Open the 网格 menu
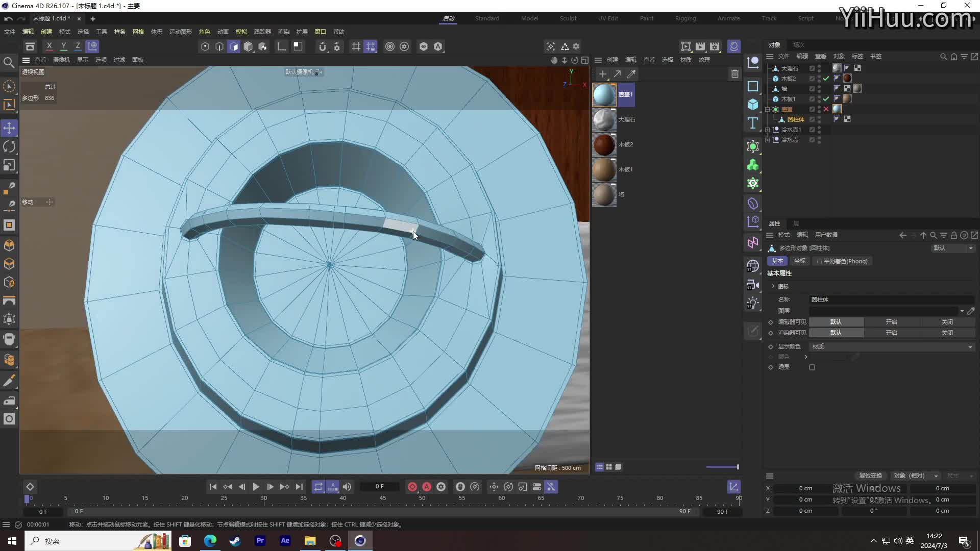This screenshot has width=980, height=551. click(138, 32)
